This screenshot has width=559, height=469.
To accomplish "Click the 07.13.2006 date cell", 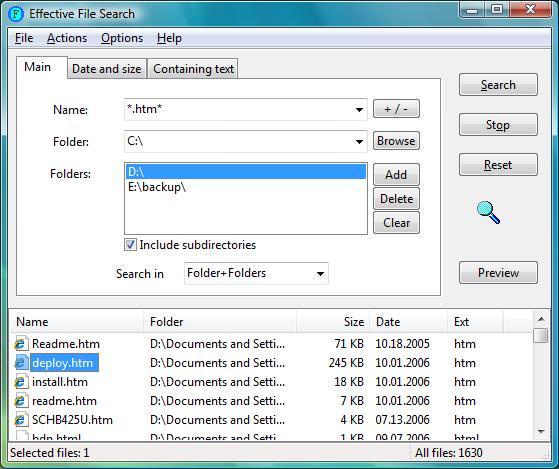I will click(x=402, y=420).
